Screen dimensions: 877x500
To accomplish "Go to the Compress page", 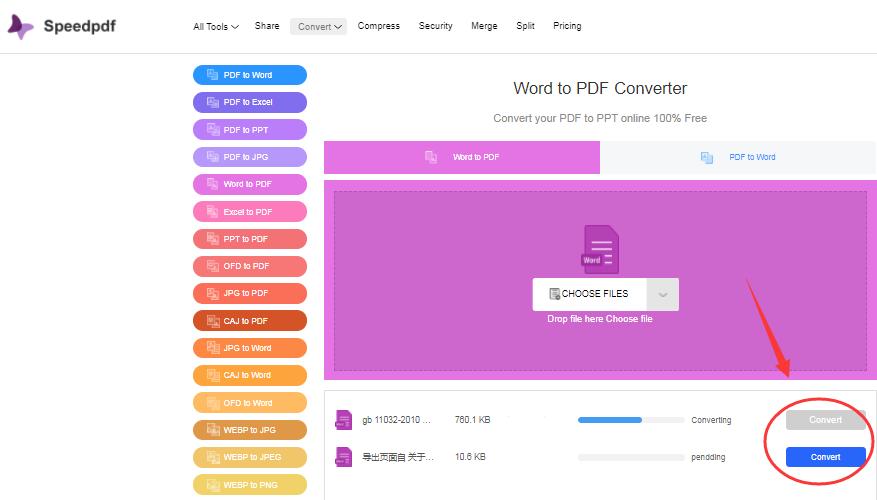I will tap(379, 26).
